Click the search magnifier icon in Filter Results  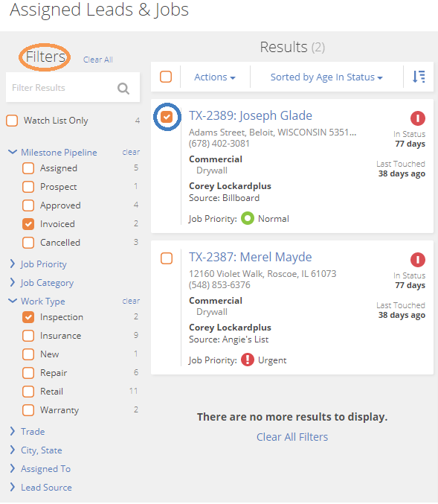click(123, 88)
